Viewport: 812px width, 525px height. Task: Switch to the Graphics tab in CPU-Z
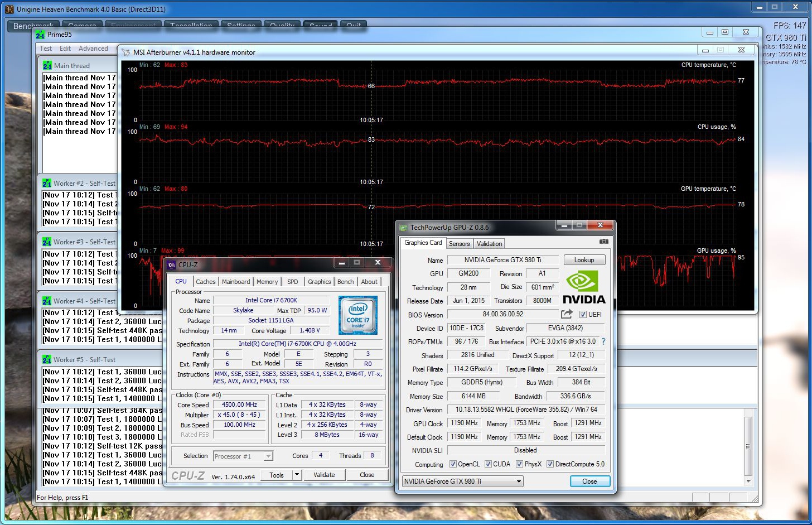click(320, 282)
